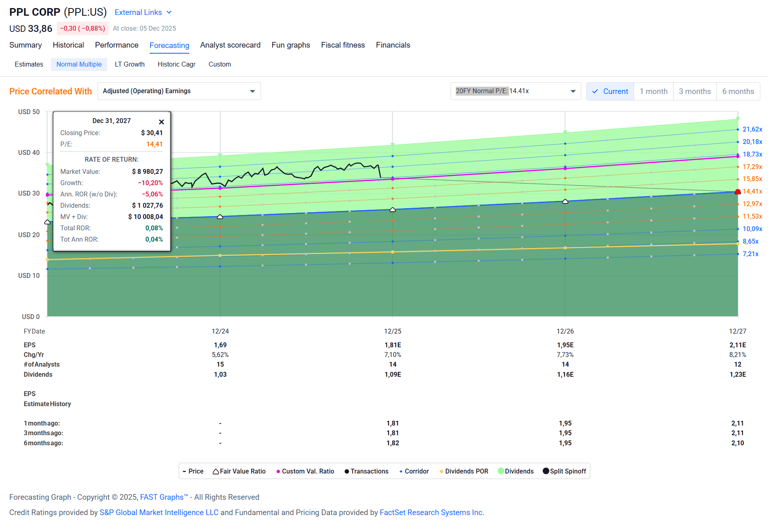The width and height of the screenshot is (768, 532).
Task: Toggle the Corridor legend indicator
Action: [x=401, y=471]
